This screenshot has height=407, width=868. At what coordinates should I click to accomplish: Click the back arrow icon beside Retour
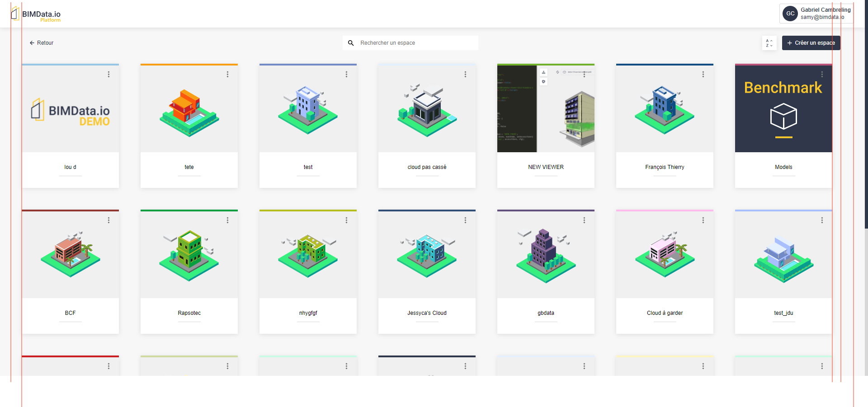(x=31, y=42)
